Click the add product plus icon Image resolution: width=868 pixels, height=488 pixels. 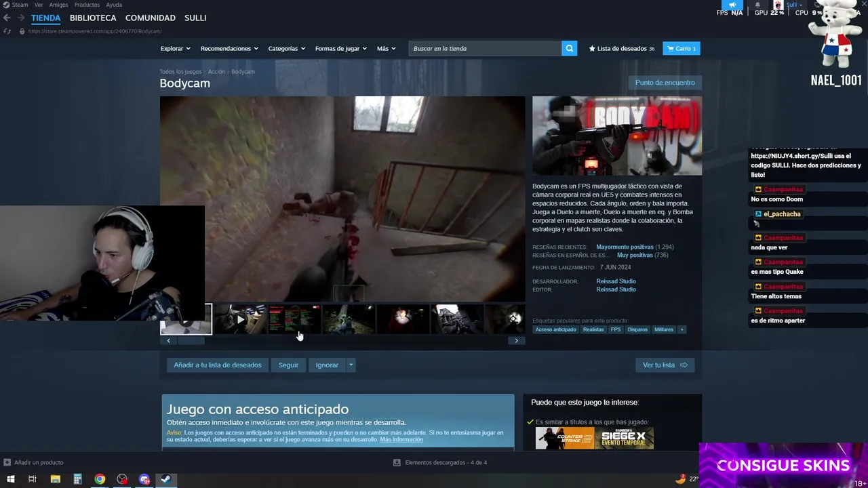click(x=7, y=462)
